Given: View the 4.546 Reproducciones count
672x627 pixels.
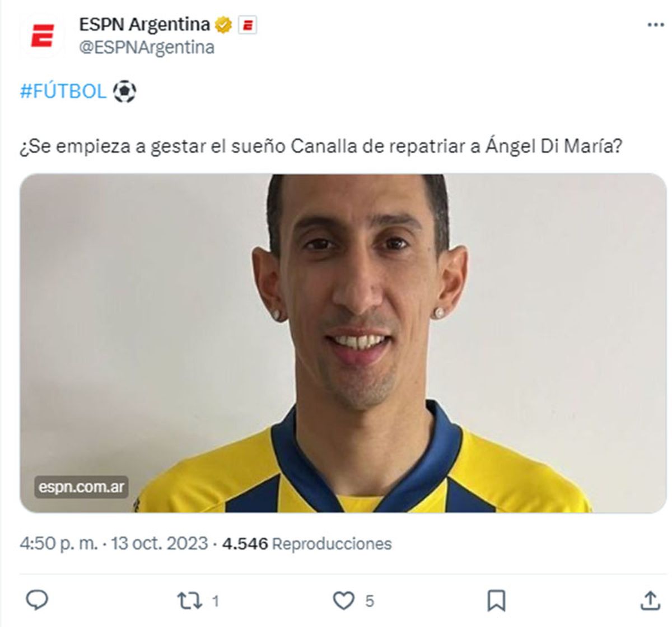Looking at the screenshot, I should point(307,544).
